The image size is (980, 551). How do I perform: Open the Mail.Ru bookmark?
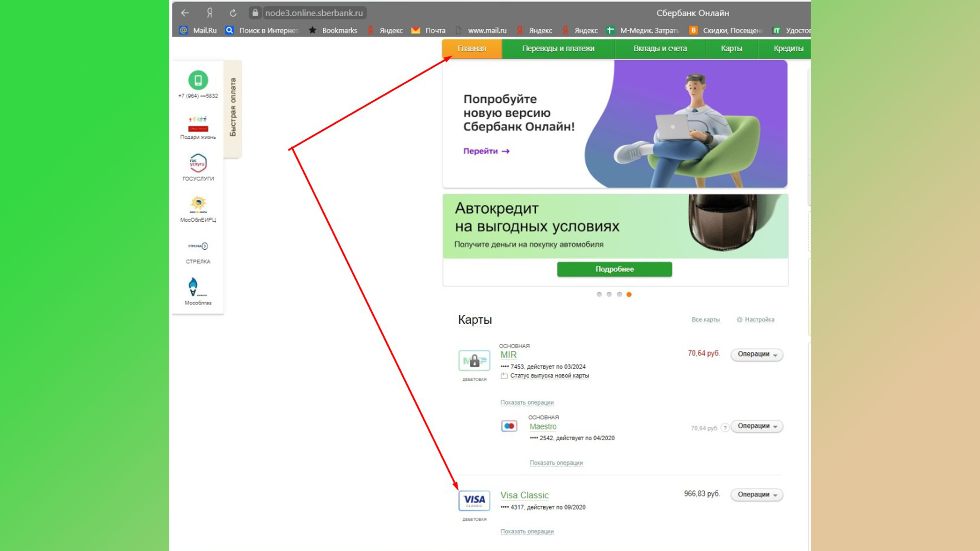198,30
